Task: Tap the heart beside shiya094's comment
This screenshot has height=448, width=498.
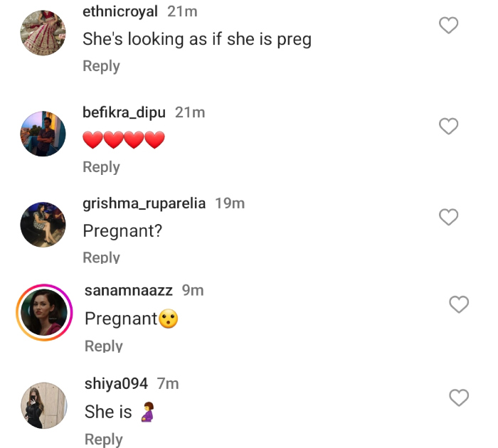Action: [459, 398]
